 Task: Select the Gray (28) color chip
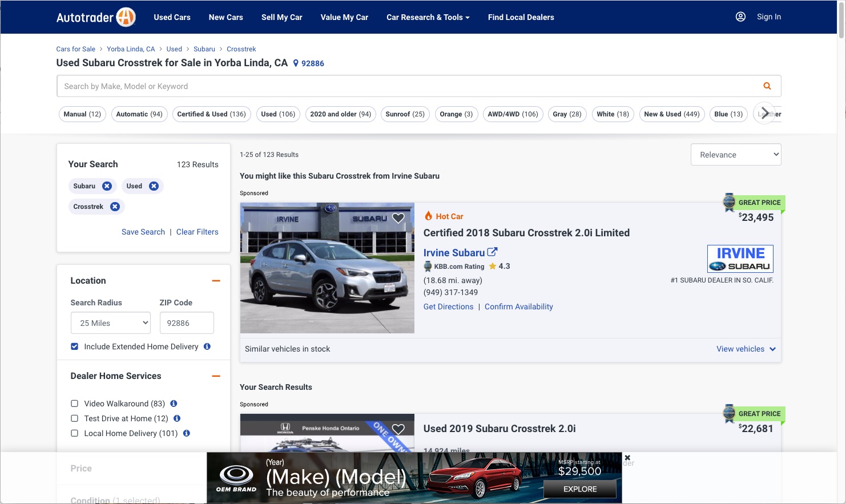coord(567,114)
